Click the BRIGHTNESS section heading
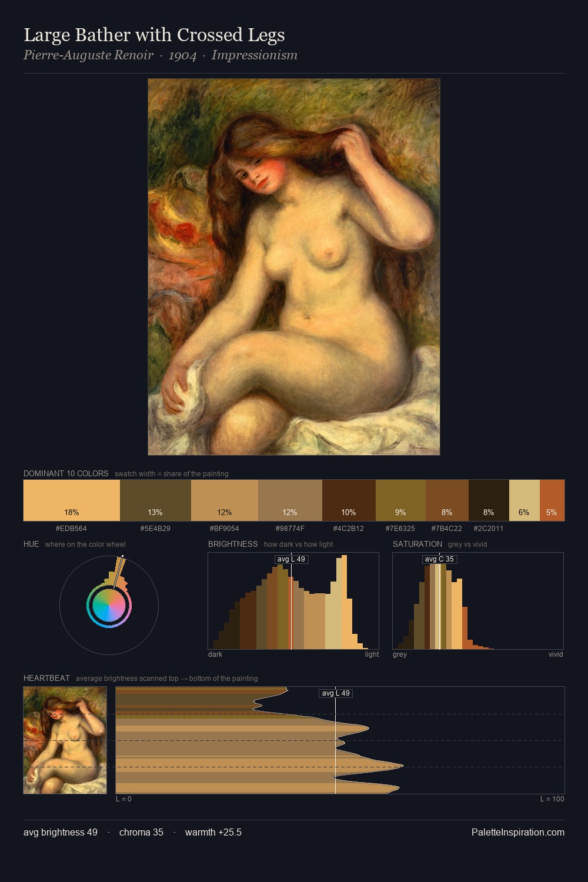The height and width of the screenshot is (882, 588). pos(233,544)
